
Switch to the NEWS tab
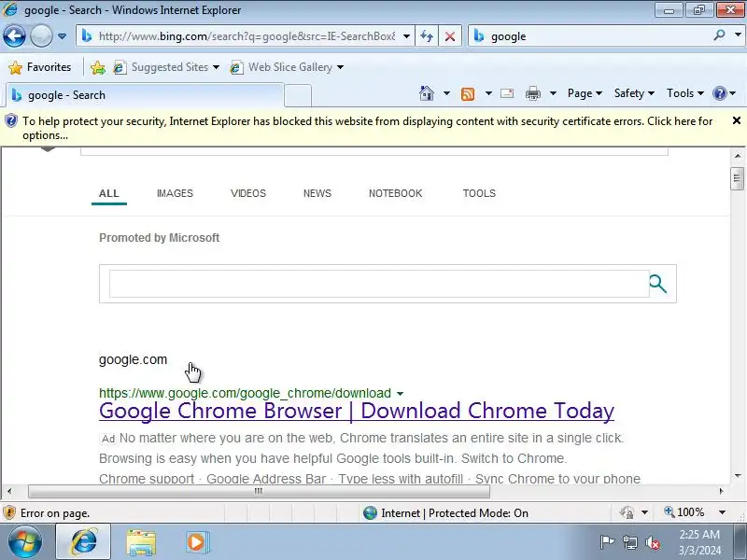(317, 193)
